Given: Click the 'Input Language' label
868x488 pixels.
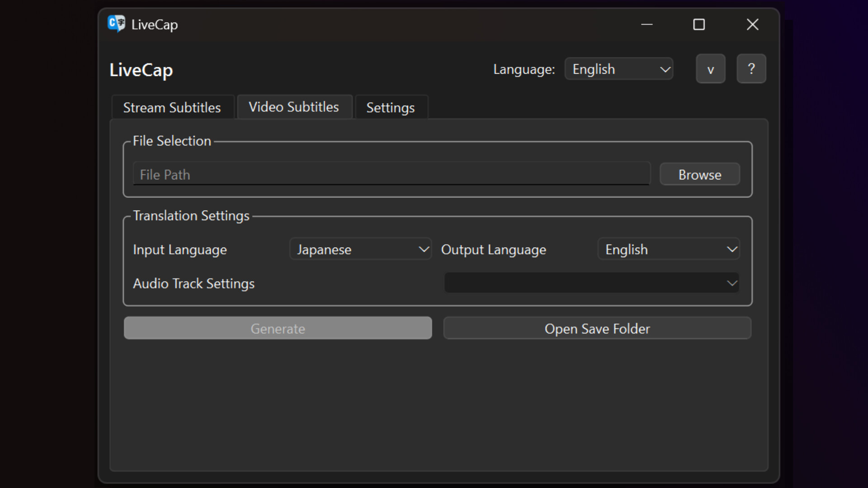Looking at the screenshot, I should 180,250.
